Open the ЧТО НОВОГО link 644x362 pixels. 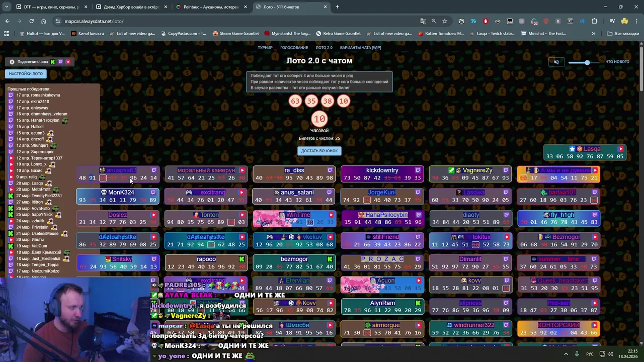617,62
